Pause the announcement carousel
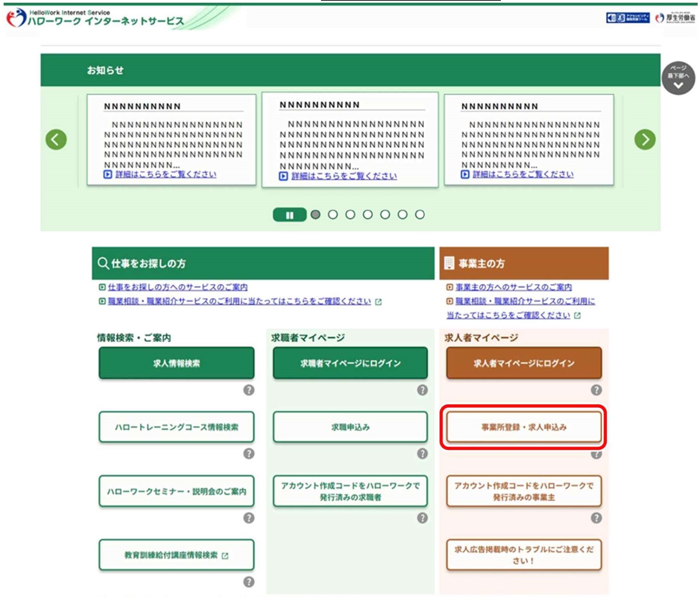The image size is (700, 597). [x=289, y=215]
